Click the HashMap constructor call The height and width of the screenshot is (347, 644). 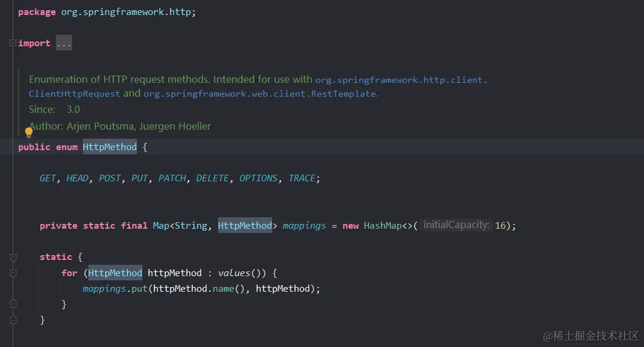coord(382,226)
